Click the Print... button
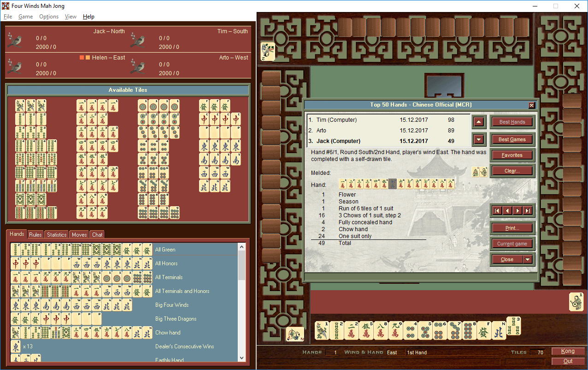Image resolution: width=588 pixels, height=370 pixels. pos(512,228)
